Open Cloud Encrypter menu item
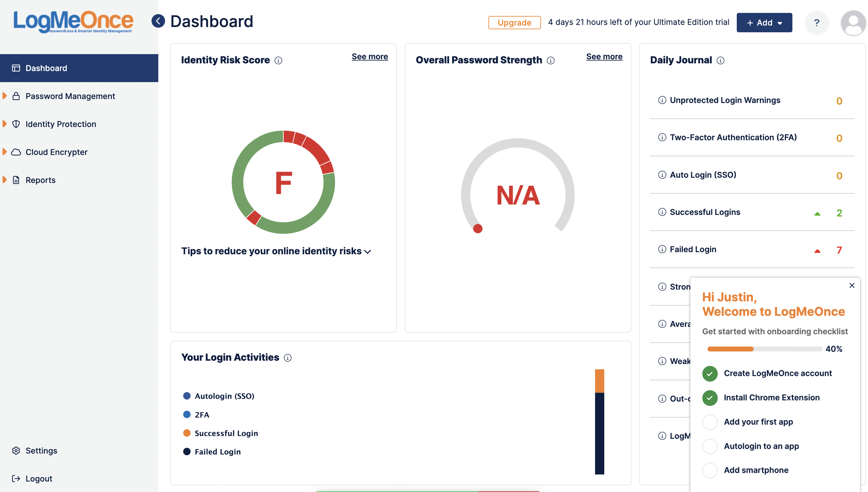Screen dimensions: 868x492 [79, 152]
